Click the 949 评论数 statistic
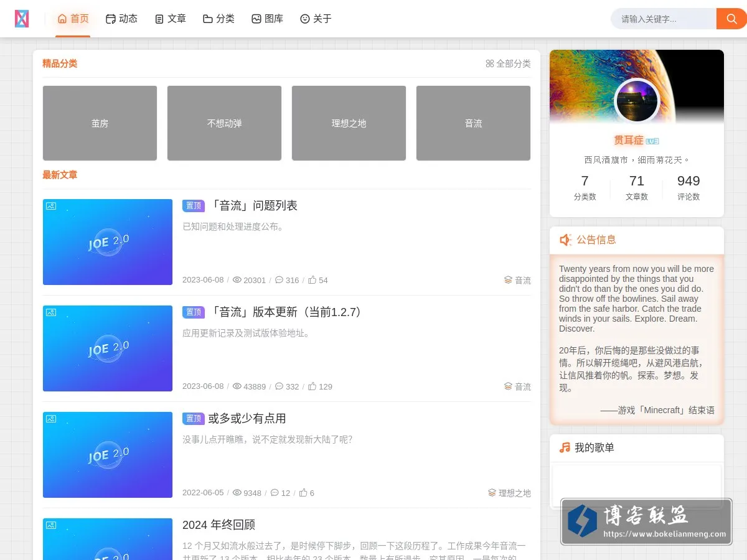The image size is (747, 560). click(x=688, y=188)
